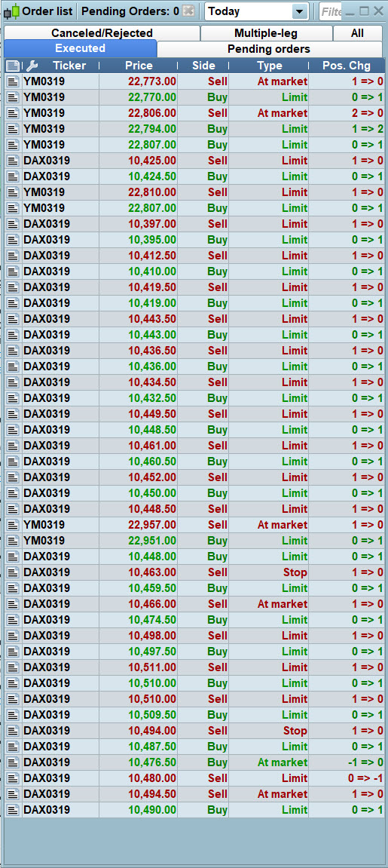Open details icon for 10,424.50 buy order
388x868 pixels.
click(x=13, y=176)
